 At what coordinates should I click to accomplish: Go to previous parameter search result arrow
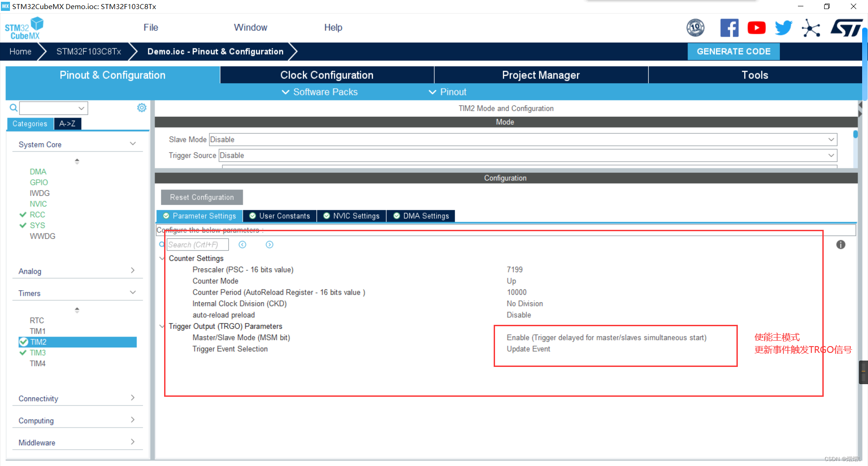pos(242,245)
